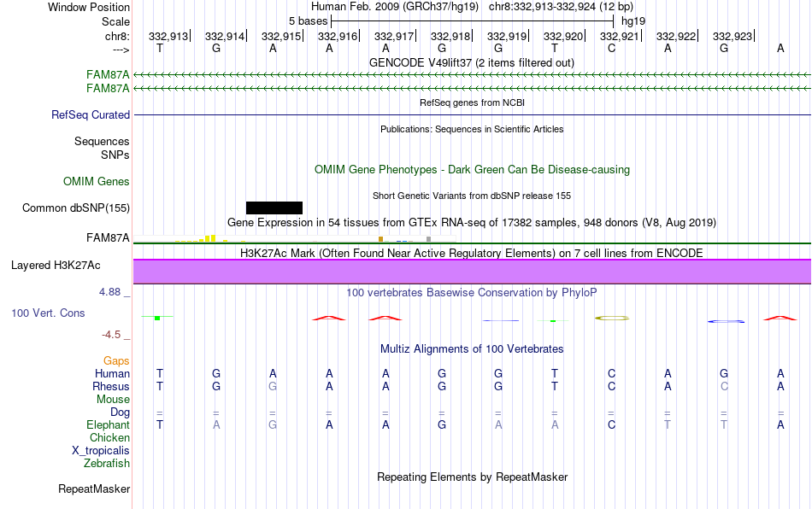Click the Scale track label
Screen dimensions: 812x509
(115, 21)
